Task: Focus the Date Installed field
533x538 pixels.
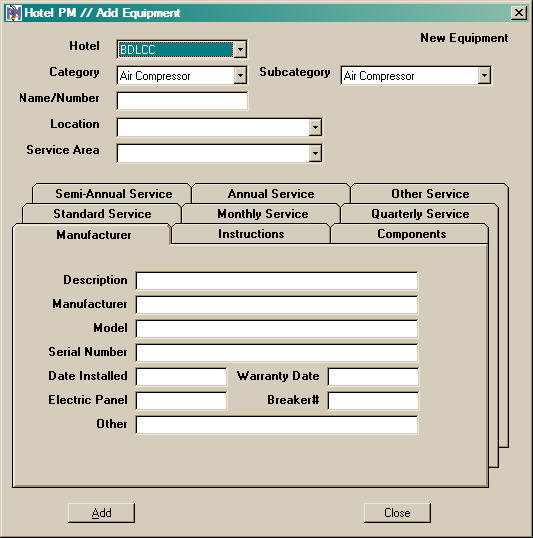Action: tap(181, 377)
